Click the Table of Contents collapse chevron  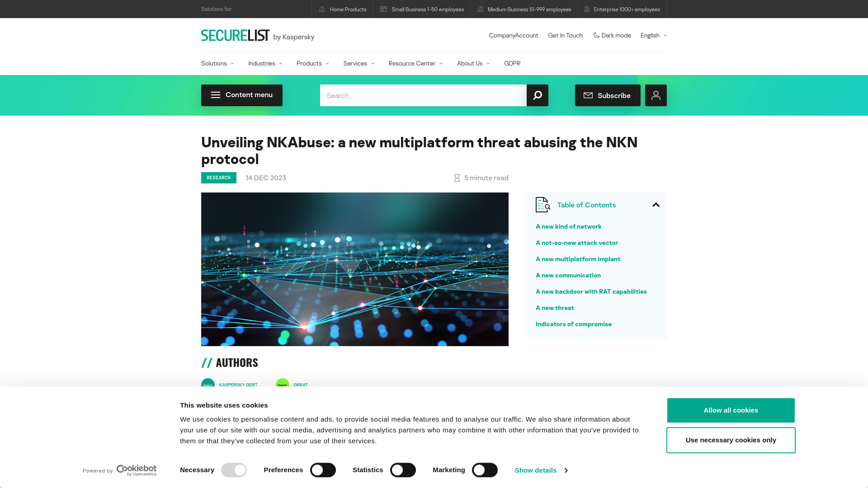coord(656,205)
